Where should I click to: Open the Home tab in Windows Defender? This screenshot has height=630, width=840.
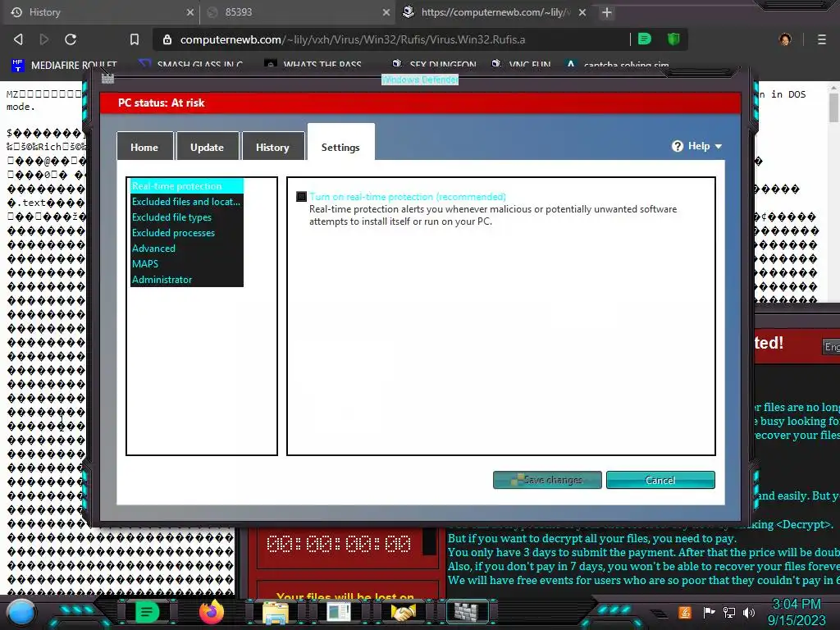coord(144,148)
